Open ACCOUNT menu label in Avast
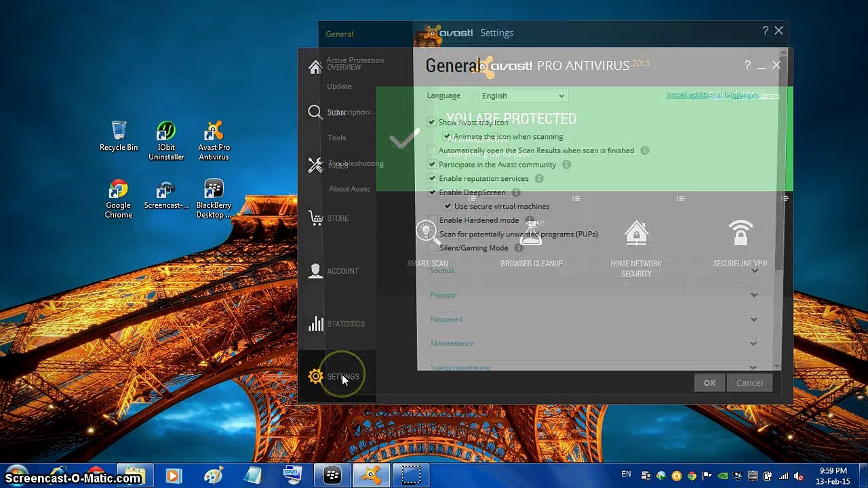This screenshot has width=868, height=488. (342, 271)
